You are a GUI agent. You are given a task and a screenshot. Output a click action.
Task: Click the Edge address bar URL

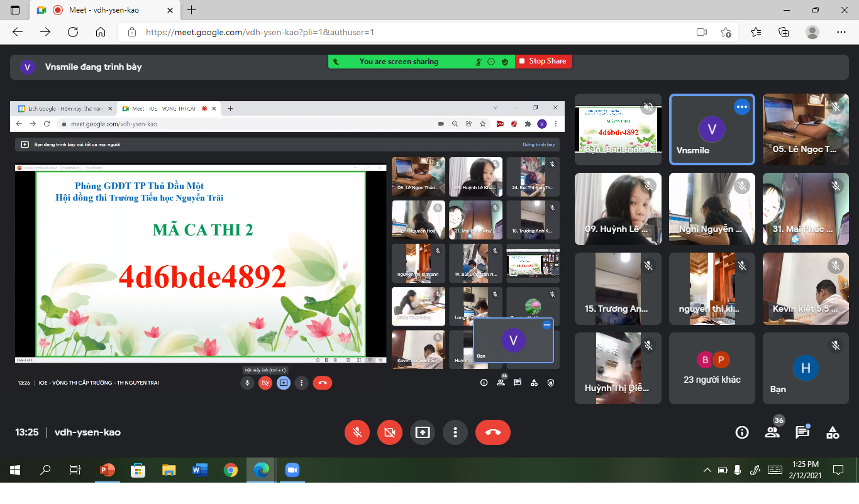coord(260,32)
